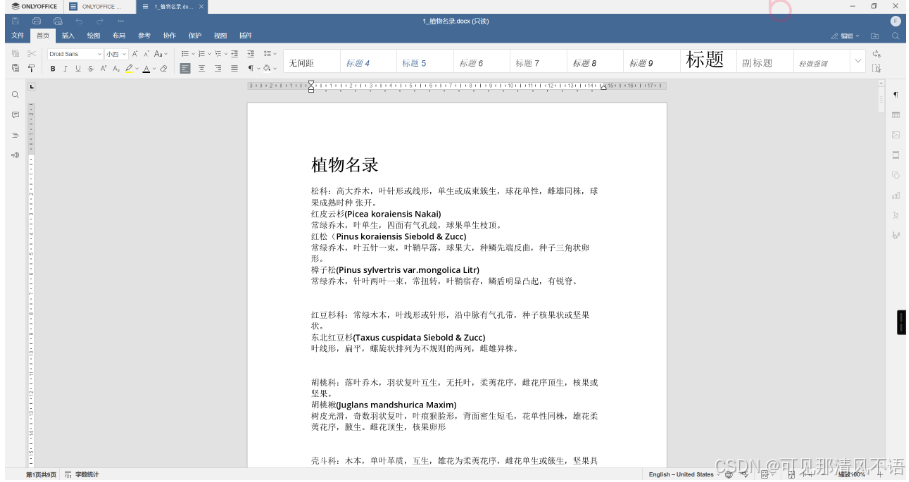Click the Save icon in the title toolbar
909x482 pixels.
click(16, 21)
